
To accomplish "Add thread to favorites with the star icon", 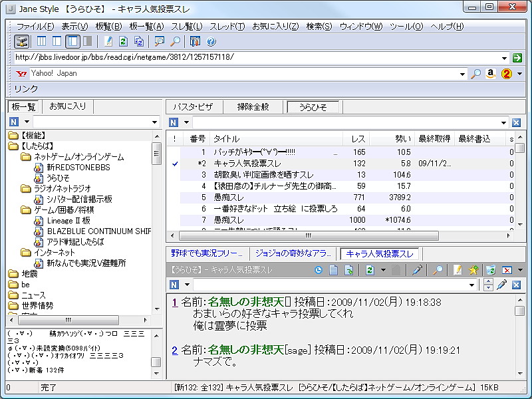I will coord(472,270).
